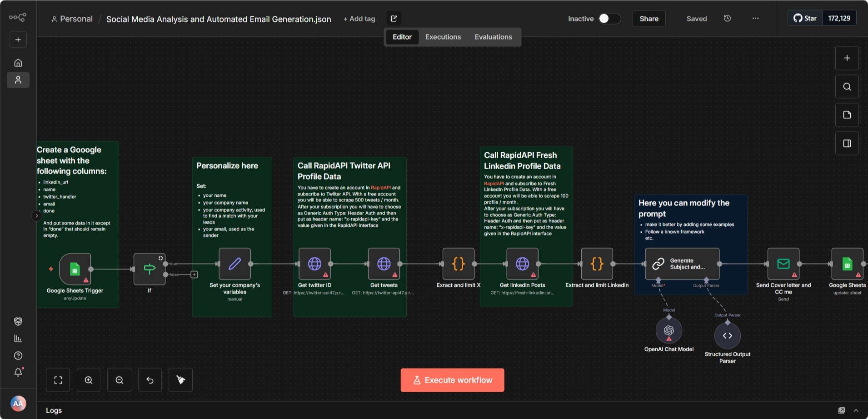Click the Share button

[x=649, y=19]
